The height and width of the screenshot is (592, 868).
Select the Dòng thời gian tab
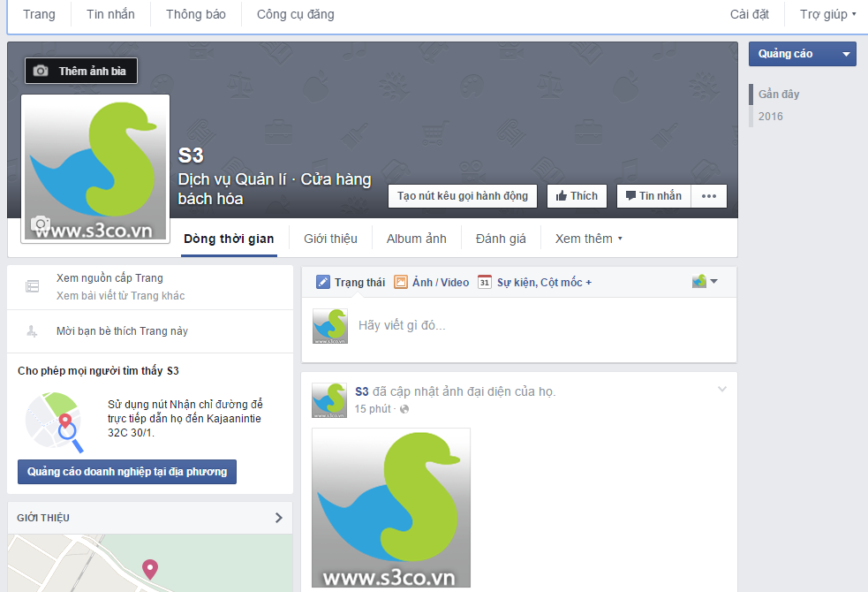pyautogui.click(x=229, y=239)
